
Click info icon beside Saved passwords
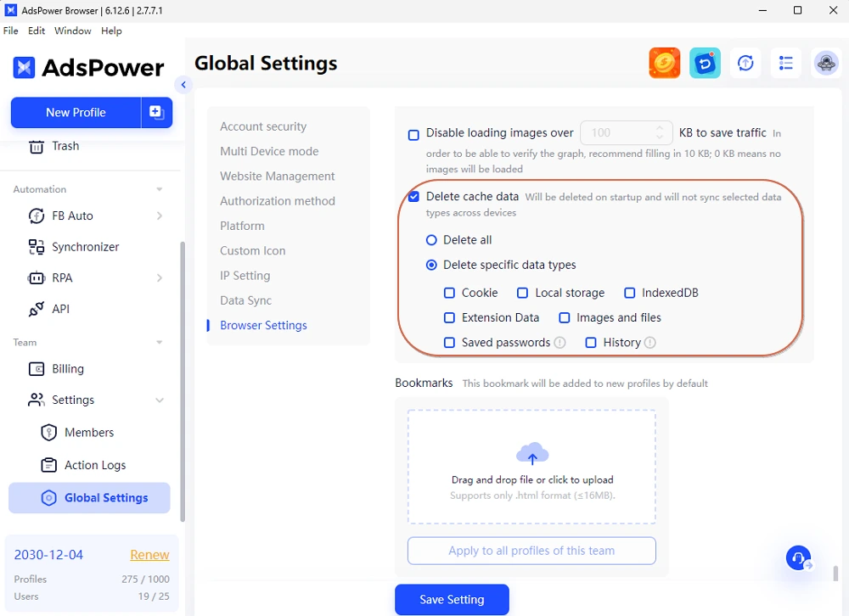pyautogui.click(x=559, y=343)
